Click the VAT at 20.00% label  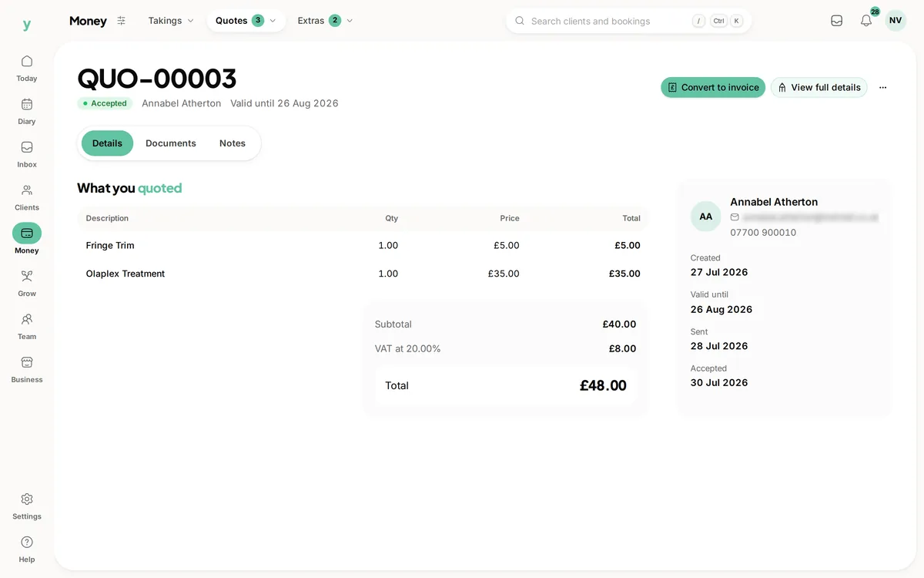point(408,349)
